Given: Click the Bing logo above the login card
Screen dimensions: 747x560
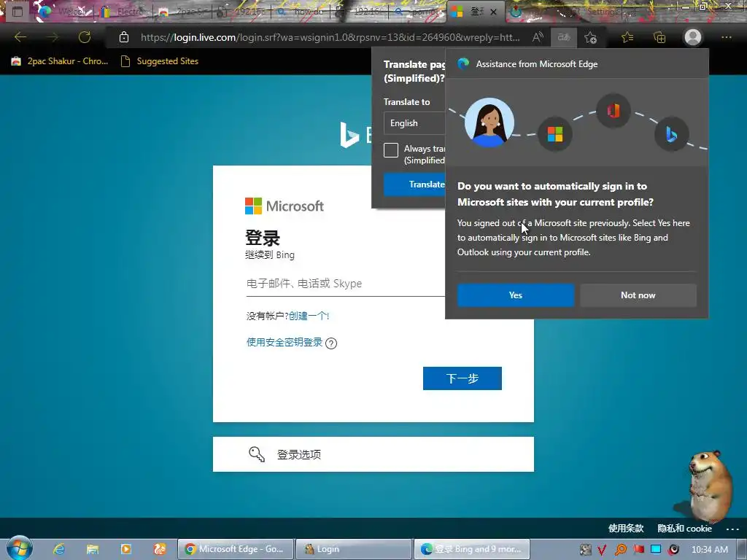Looking at the screenshot, I should pos(355,134).
